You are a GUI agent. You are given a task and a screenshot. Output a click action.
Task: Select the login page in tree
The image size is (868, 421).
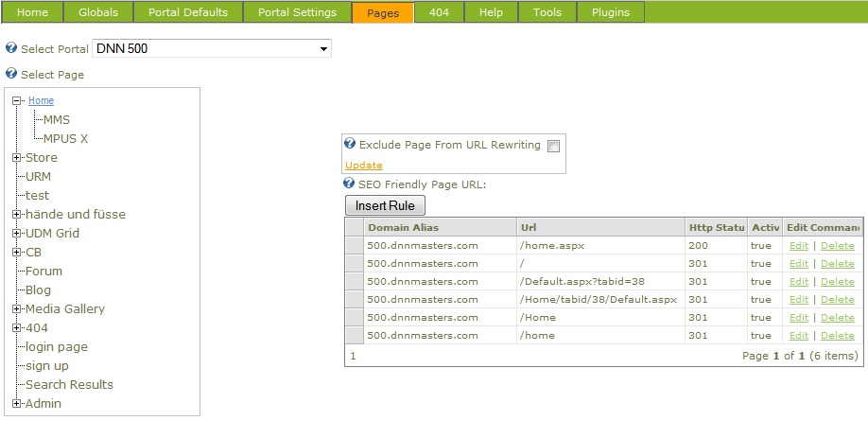click(x=57, y=347)
